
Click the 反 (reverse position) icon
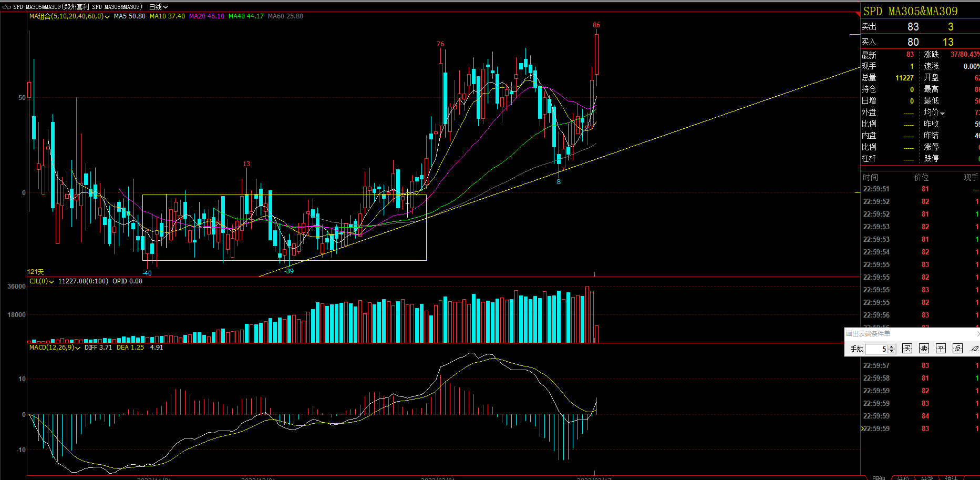coord(957,349)
